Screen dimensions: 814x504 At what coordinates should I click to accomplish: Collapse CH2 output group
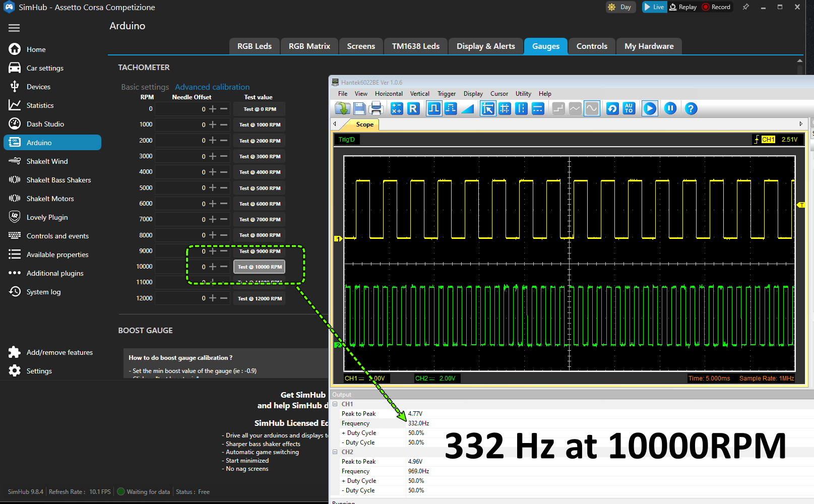(335, 452)
